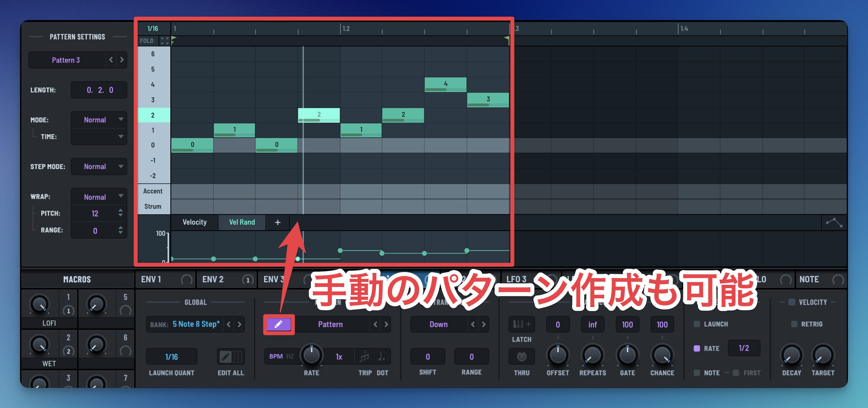
Task: Select the Vel Rand lane tab
Action: click(242, 222)
